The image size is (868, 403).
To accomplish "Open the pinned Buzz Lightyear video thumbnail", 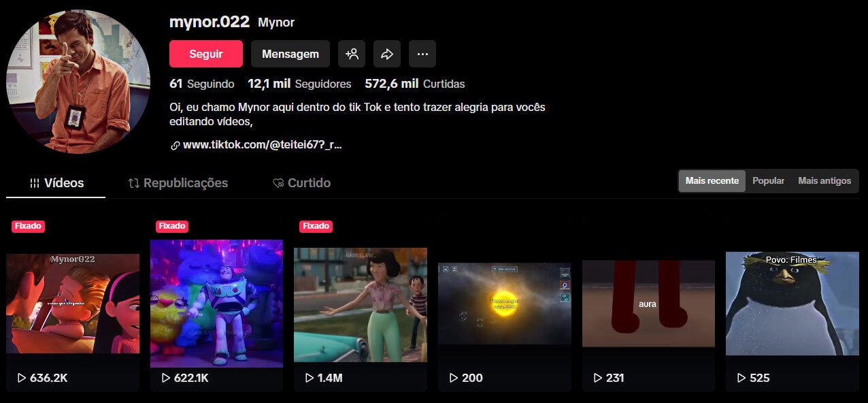I will tap(216, 303).
